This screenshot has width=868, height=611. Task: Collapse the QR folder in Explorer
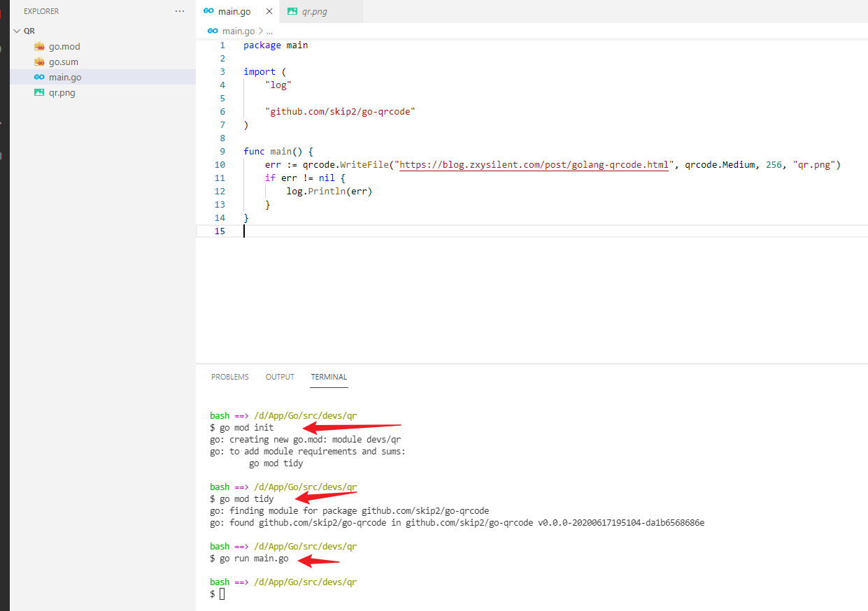point(17,31)
